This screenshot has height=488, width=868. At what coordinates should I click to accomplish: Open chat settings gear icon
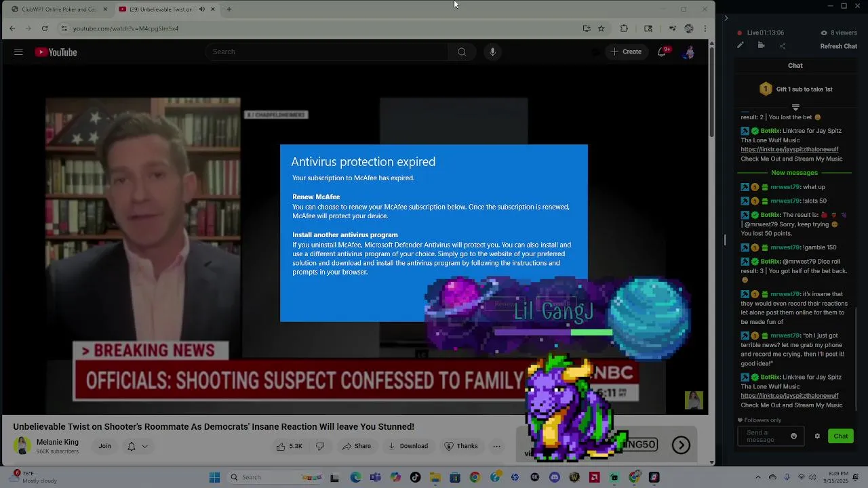pyautogui.click(x=817, y=436)
